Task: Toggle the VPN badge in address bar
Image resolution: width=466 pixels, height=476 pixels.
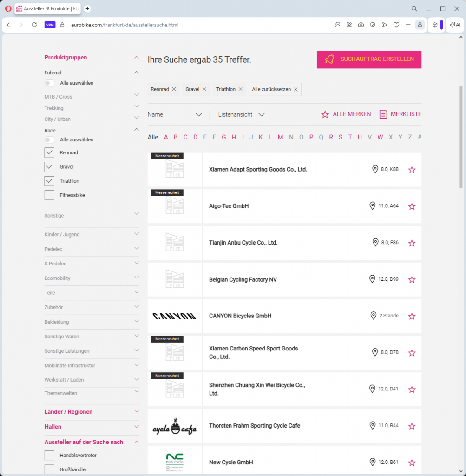Action: (50, 25)
